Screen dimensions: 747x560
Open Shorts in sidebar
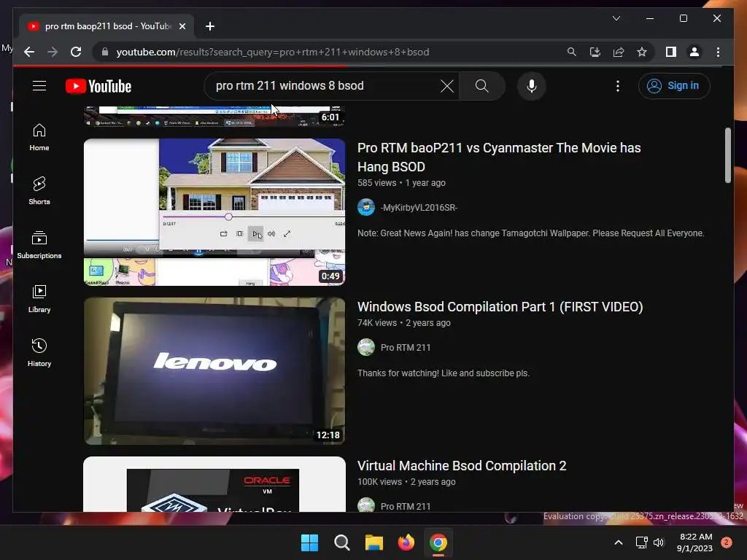point(39,191)
